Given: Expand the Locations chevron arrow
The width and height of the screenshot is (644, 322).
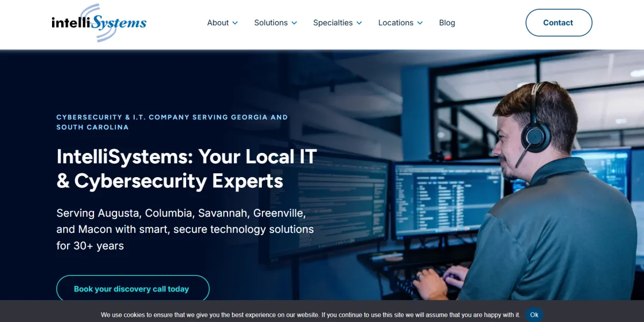Looking at the screenshot, I should pos(420,23).
